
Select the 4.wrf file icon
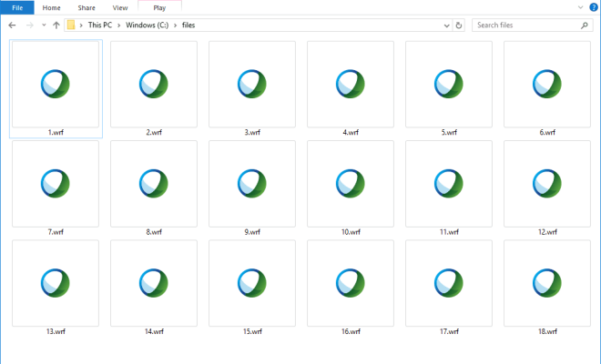[351, 85]
